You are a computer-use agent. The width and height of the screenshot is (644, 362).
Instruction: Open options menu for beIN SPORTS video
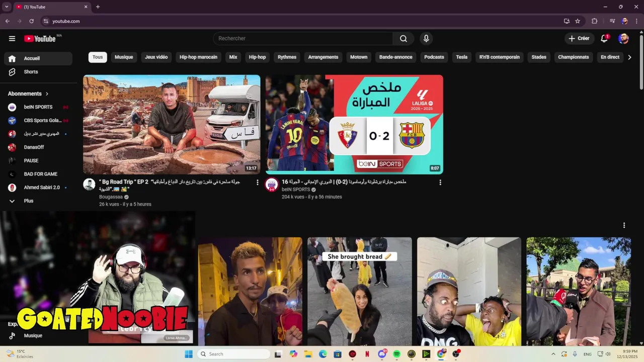[440, 183]
